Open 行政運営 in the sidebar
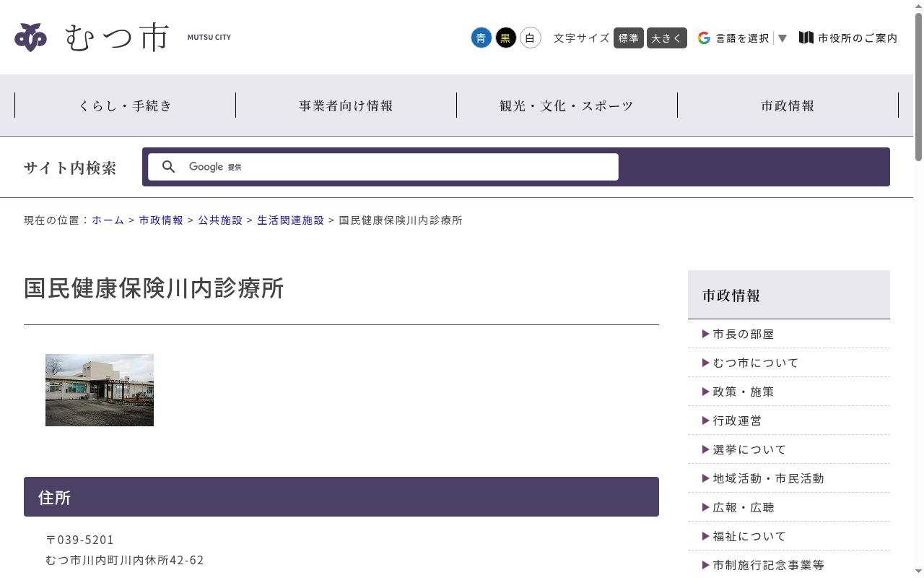Viewport: 924px width, 578px height. [x=737, y=420]
